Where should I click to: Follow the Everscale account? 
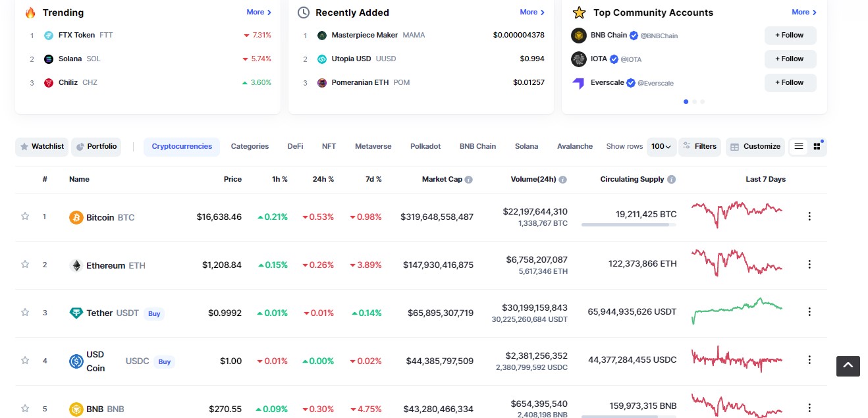tap(790, 83)
